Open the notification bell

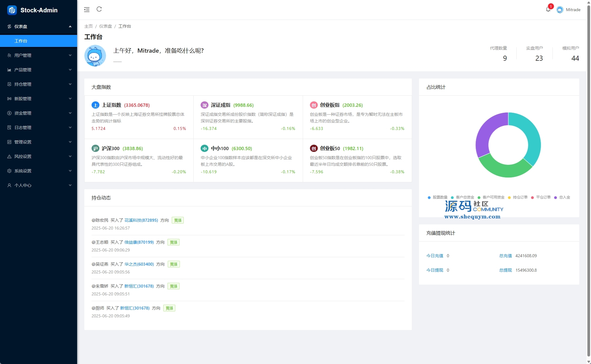(x=548, y=9)
